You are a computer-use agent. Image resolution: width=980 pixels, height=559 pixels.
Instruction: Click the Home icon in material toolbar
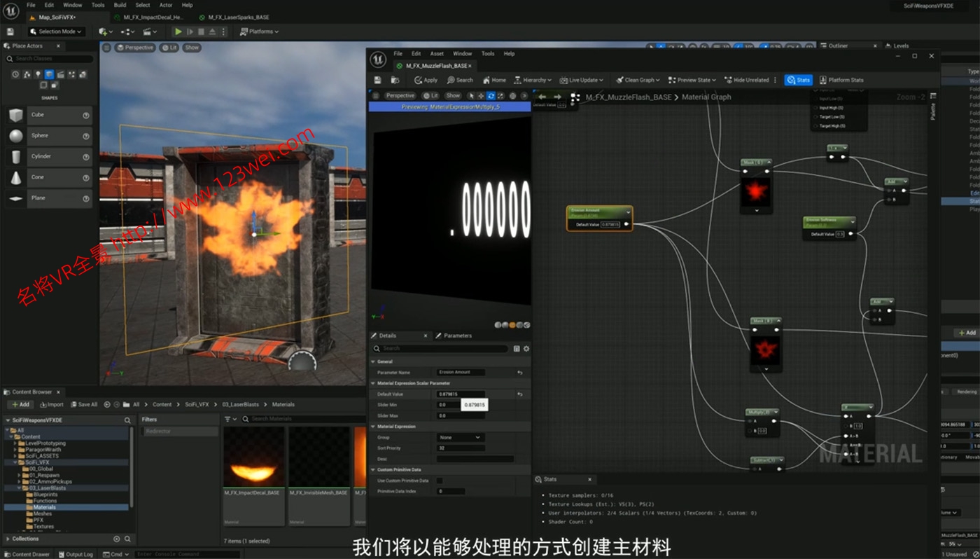coord(494,80)
